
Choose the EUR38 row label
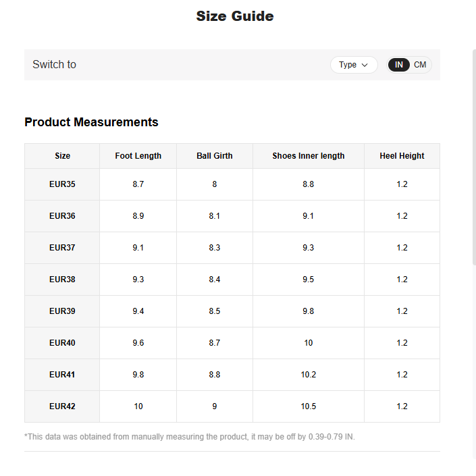(62, 280)
